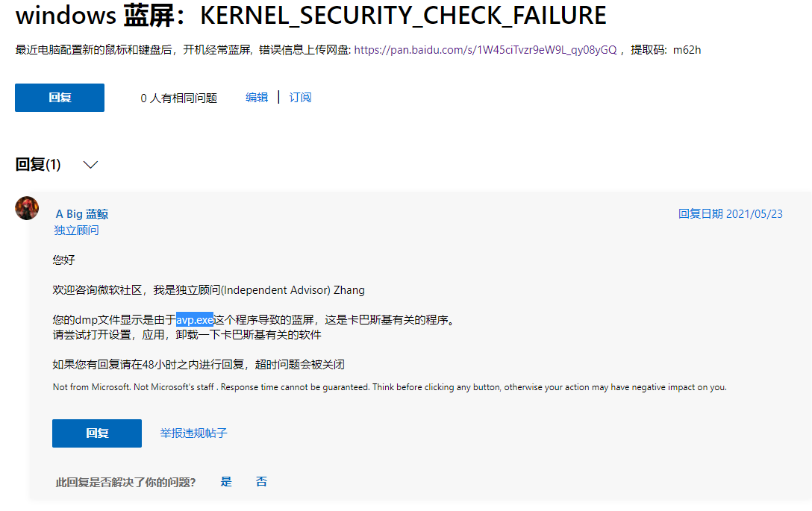Click the 回复日期 2021/05/23 timestamp
812x511 pixels.
pyautogui.click(x=730, y=214)
